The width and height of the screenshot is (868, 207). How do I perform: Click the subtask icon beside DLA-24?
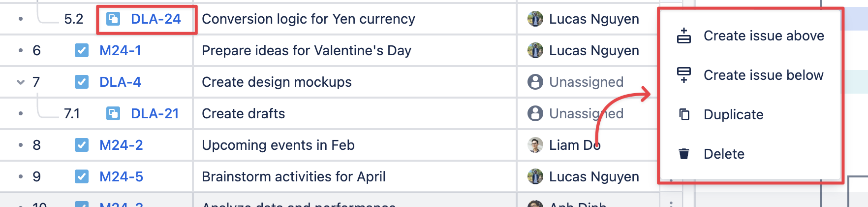(x=113, y=19)
